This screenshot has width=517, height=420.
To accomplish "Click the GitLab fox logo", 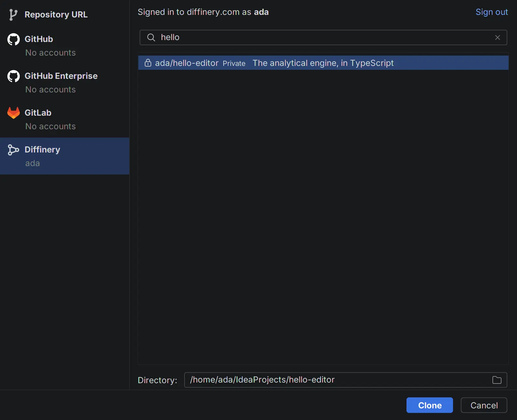I will click(x=14, y=113).
